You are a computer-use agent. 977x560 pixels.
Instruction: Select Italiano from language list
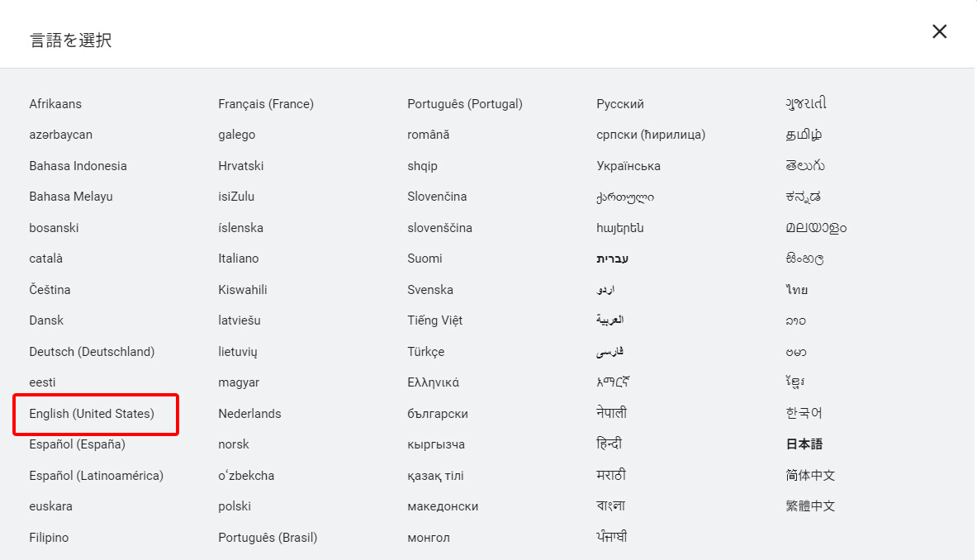(x=239, y=259)
